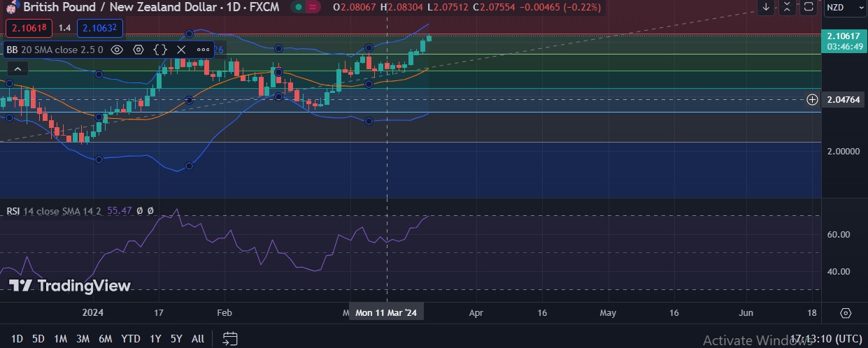This screenshot has height=348, width=868.
Task: Click the green market status dot
Action: click(299, 7)
